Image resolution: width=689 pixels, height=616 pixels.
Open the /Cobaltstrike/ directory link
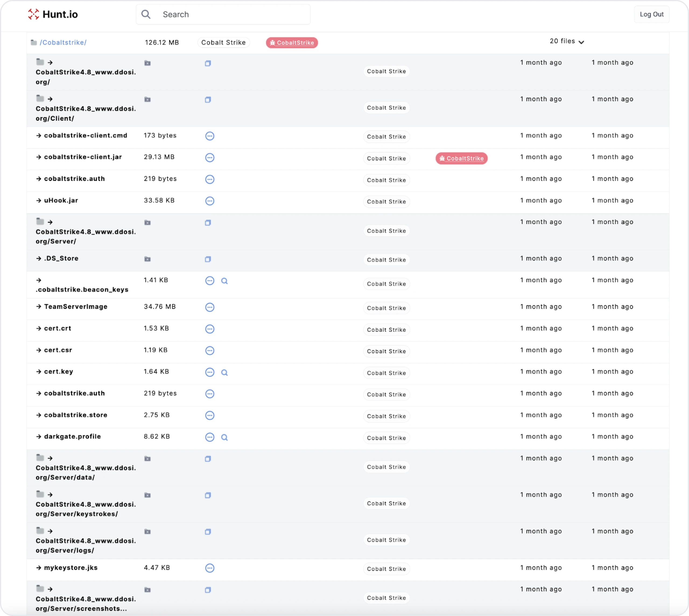63,43
